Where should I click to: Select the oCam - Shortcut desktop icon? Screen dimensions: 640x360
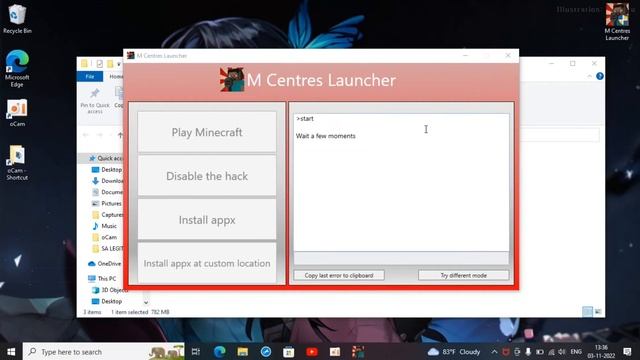coord(17,163)
